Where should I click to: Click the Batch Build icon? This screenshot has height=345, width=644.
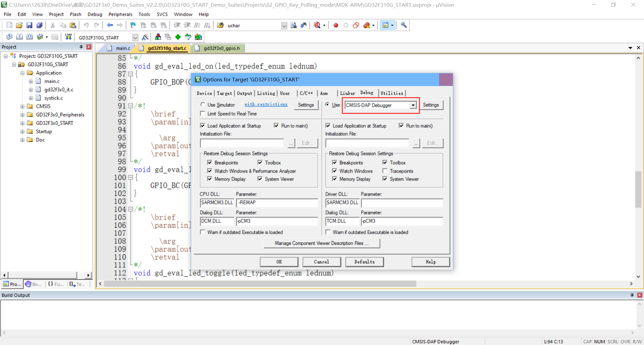tap(40, 37)
